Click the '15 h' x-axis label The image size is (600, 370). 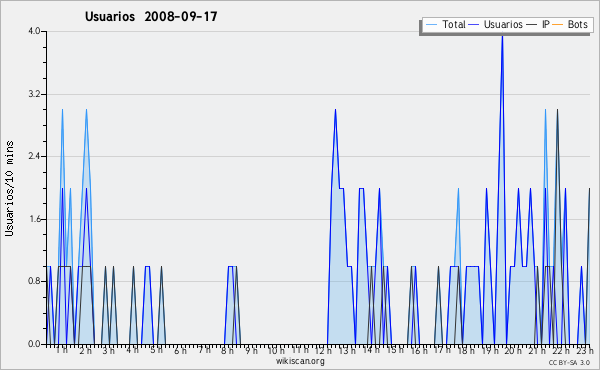click(x=395, y=350)
